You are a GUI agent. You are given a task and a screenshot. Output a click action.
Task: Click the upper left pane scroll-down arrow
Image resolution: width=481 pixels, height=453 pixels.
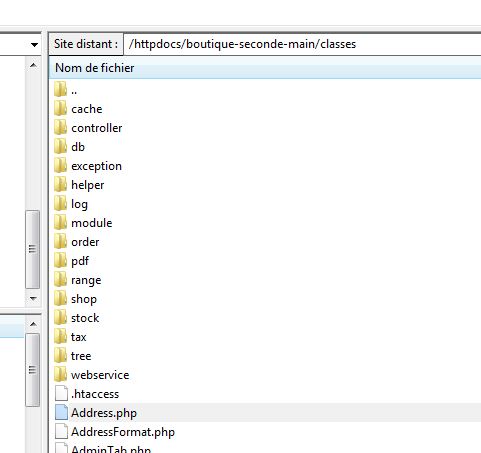click(x=33, y=298)
